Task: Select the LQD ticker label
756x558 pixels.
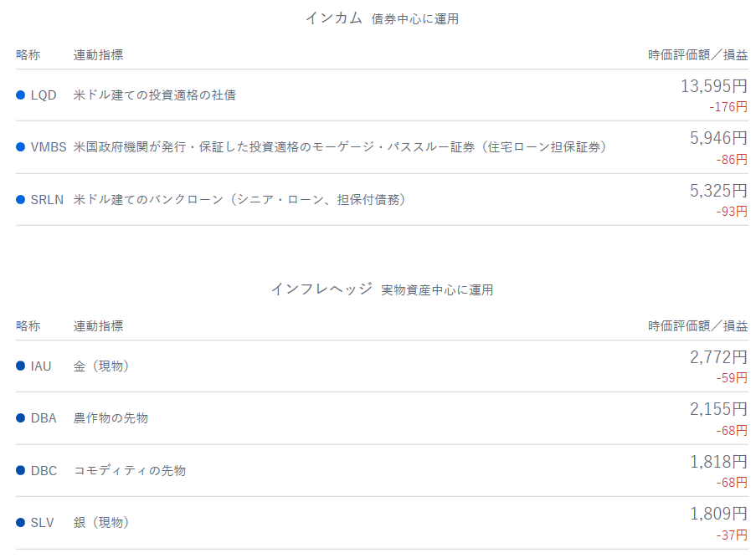Action: (44, 95)
